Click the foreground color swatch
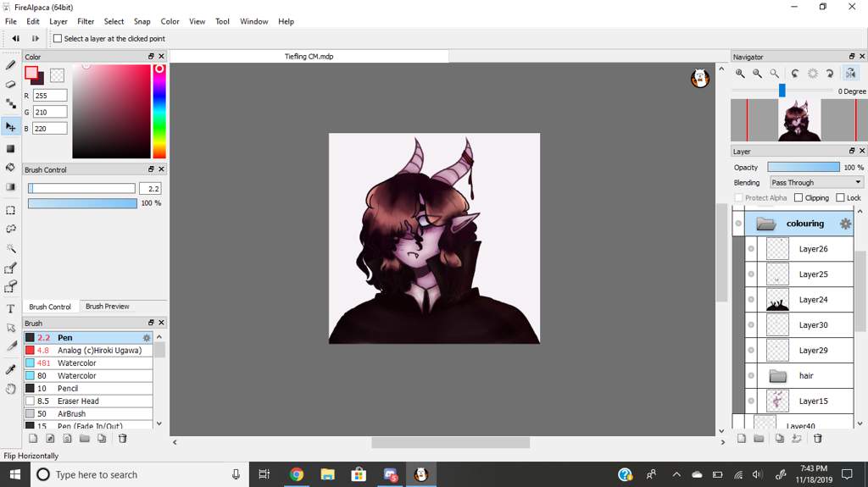The width and height of the screenshot is (868, 487). 31,73
